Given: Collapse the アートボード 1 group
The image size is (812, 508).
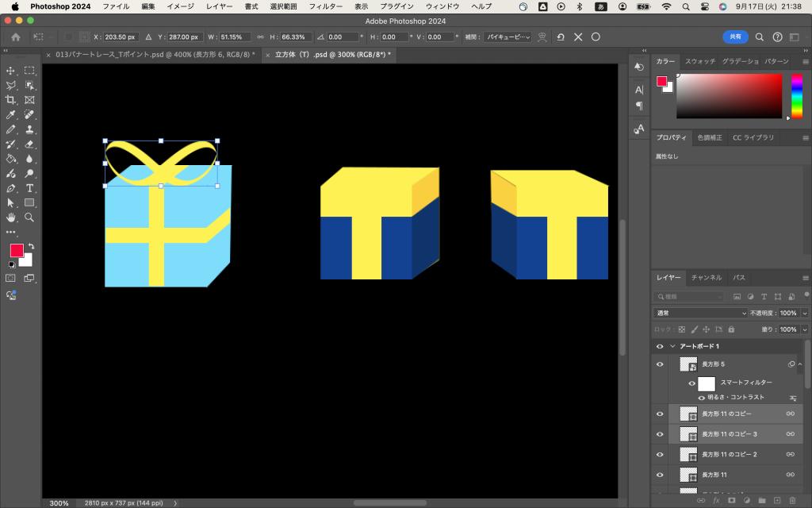Looking at the screenshot, I should [672, 346].
